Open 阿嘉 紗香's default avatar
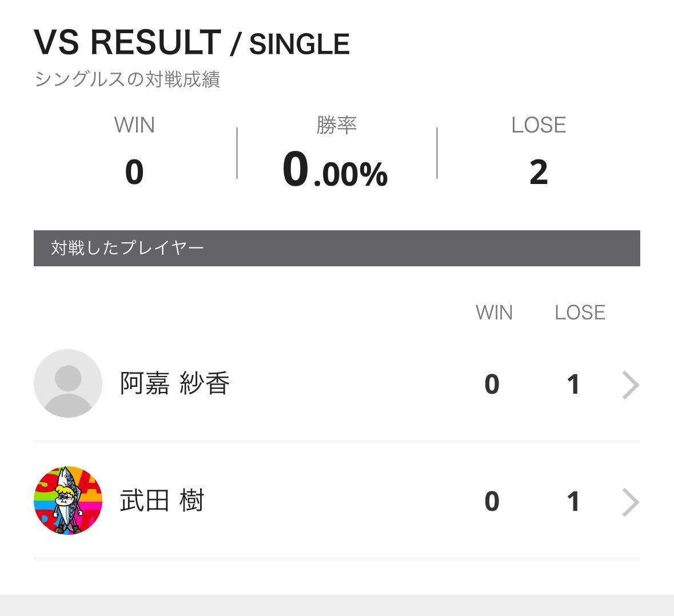Image resolution: width=674 pixels, height=616 pixels. 68,383
